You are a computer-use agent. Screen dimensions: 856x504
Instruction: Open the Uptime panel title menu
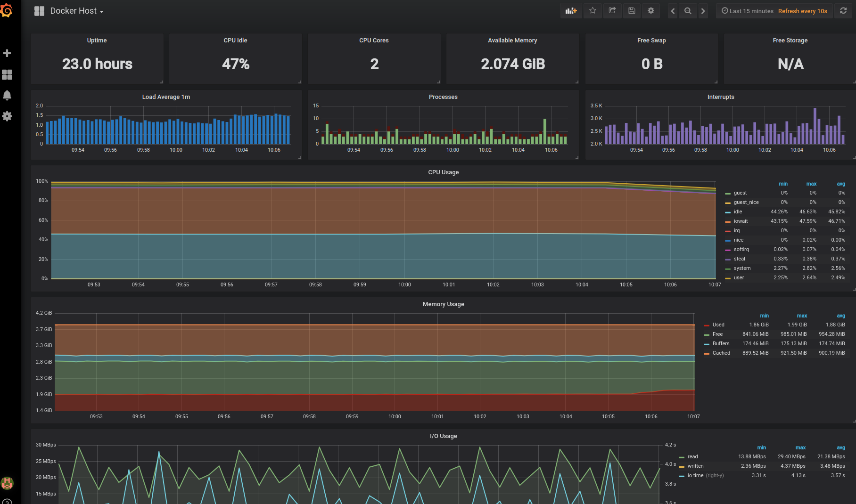[97, 41]
